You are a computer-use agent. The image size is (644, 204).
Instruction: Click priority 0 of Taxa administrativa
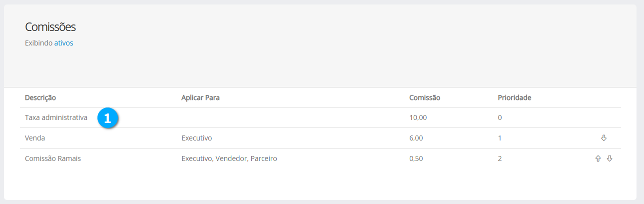pos(500,118)
